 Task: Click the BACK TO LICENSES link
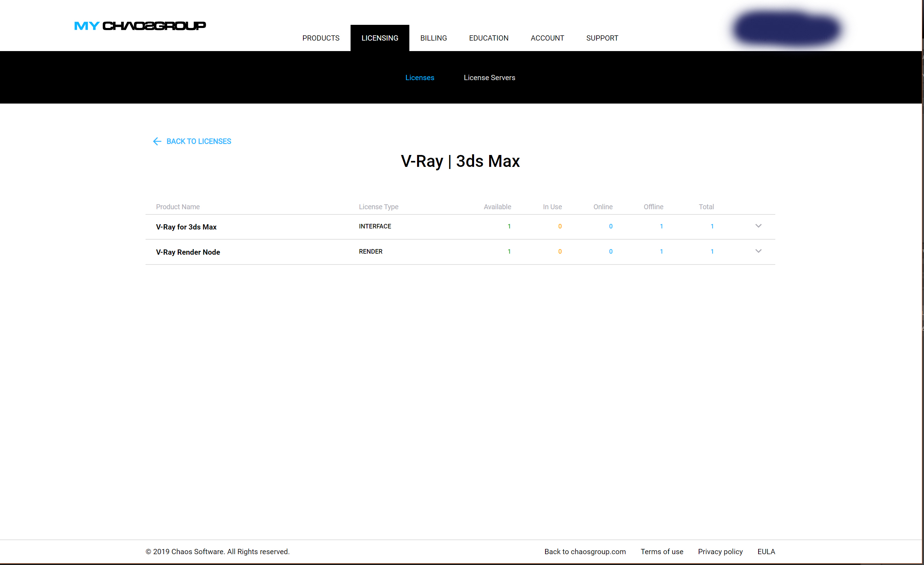pos(198,141)
